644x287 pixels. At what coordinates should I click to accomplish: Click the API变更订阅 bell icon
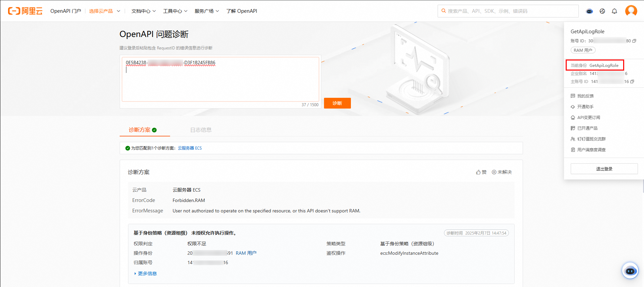click(x=573, y=118)
